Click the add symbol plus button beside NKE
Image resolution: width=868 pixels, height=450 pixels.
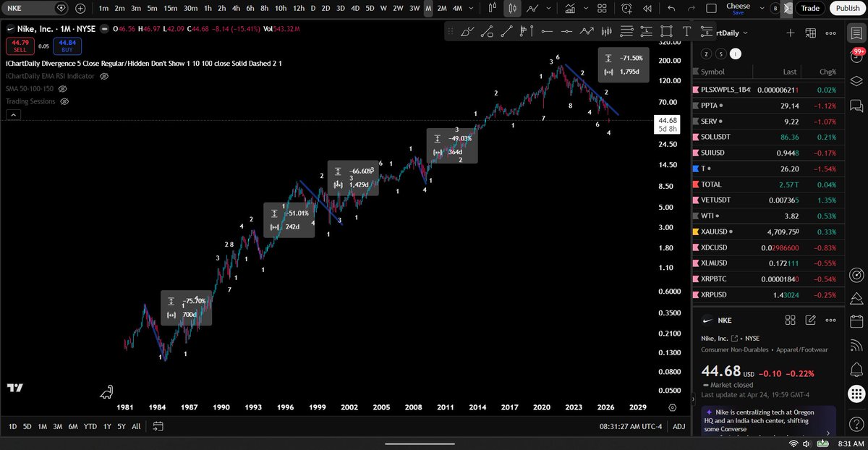pyautogui.click(x=80, y=8)
